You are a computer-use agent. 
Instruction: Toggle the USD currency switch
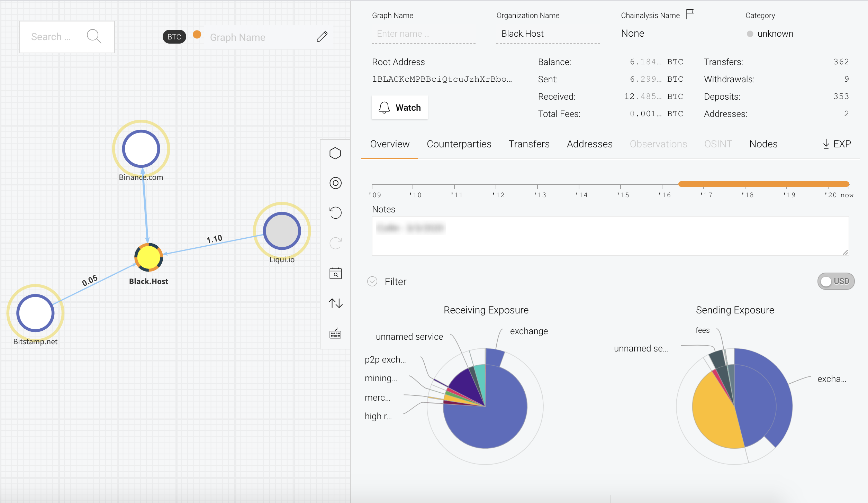pos(835,281)
